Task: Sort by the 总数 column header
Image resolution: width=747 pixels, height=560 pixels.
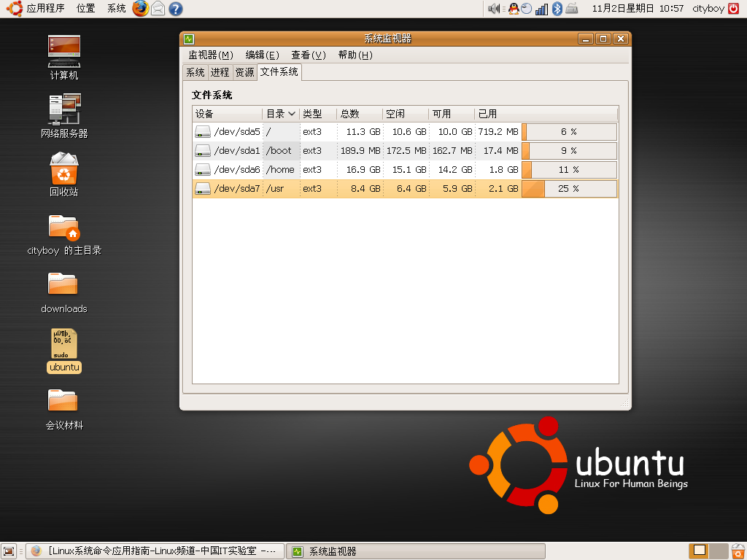Action: (x=359, y=114)
